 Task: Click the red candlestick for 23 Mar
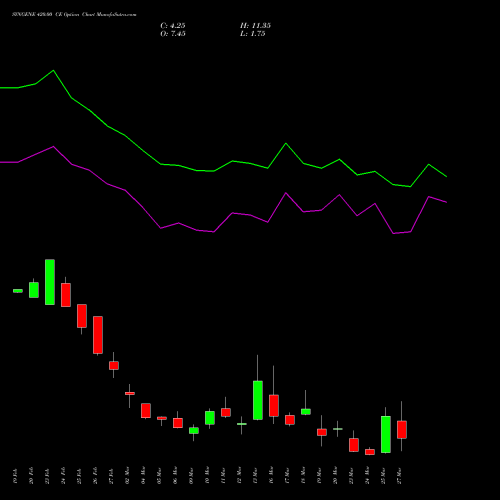click(354, 445)
